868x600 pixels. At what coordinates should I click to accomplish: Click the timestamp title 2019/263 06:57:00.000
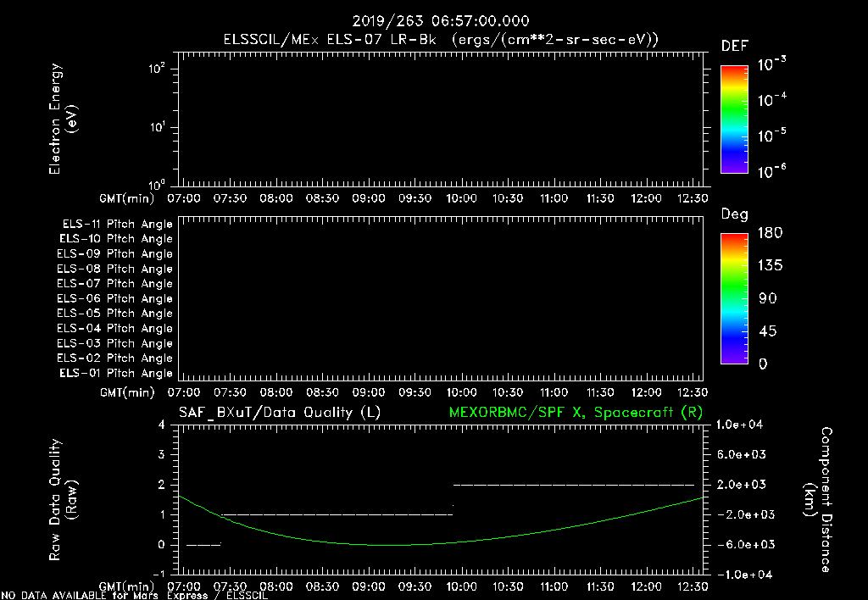pos(441,21)
